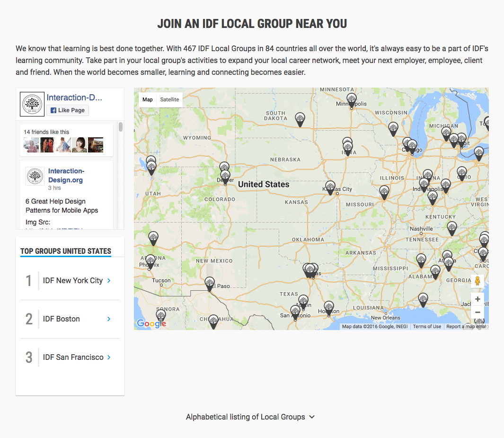Screen dimensions: 504x438
Task: Like the Interaction Design Facebook page
Action: tap(68, 110)
